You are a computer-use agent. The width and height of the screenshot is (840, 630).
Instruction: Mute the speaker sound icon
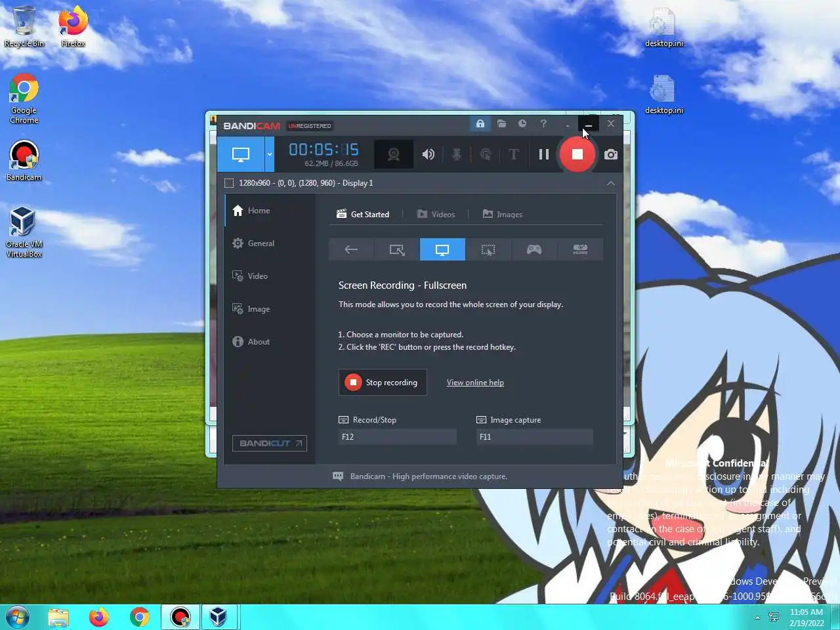tap(429, 155)
